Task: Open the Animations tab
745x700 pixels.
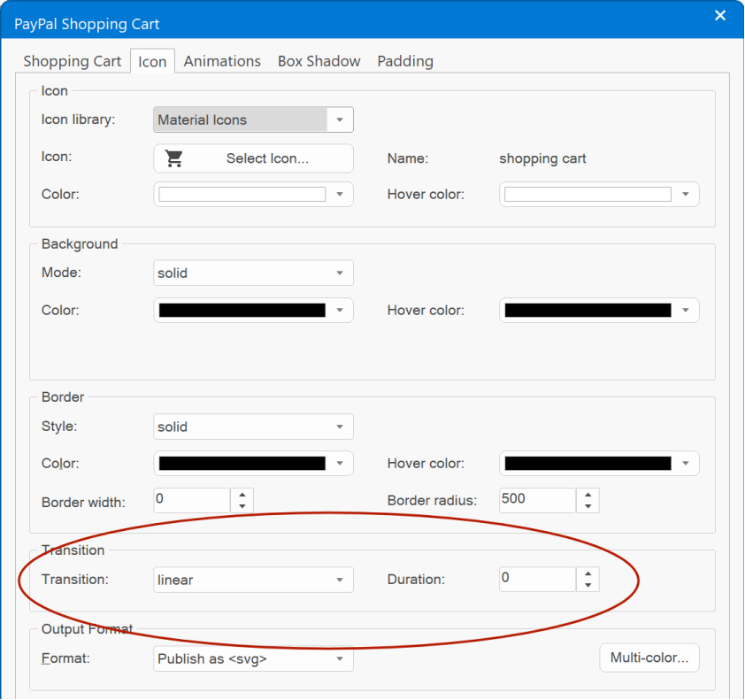Action: click(222, 61)
